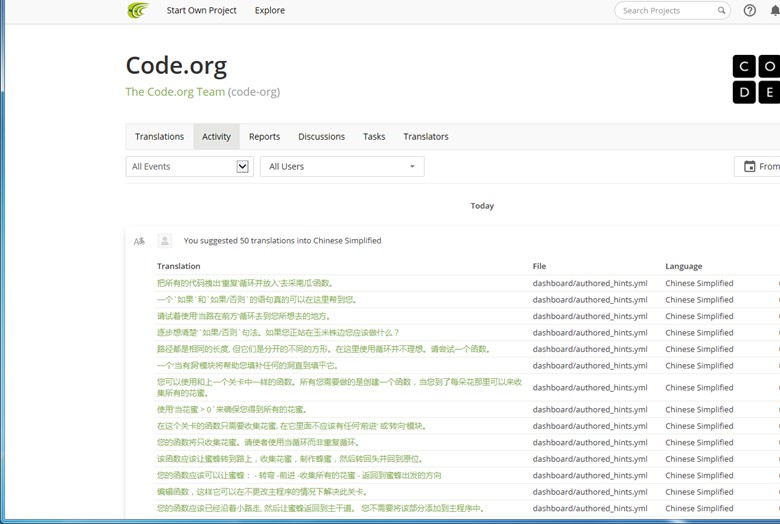780x524 pixels.
Task: Open the help question mark icon
Action: [750, 10]
